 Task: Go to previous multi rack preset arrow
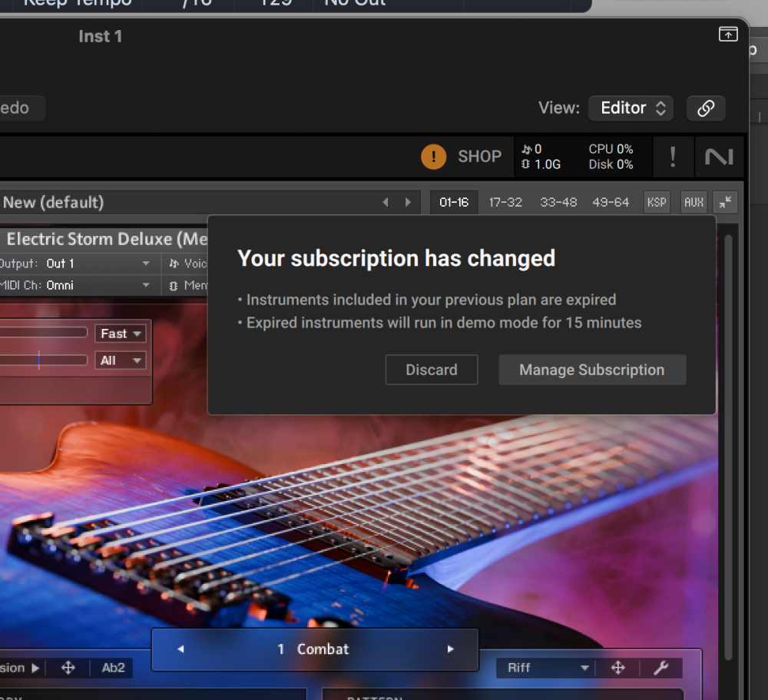pos(386,202)
